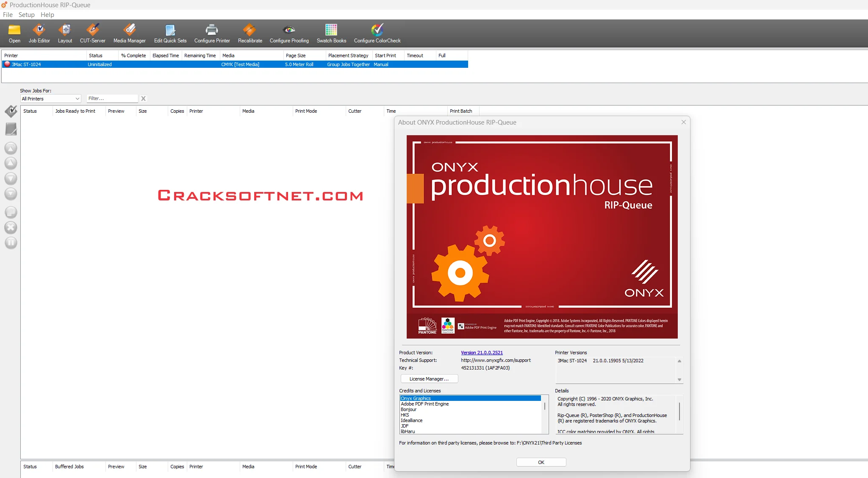
Task: Select HKS in Credits list
Action: click(x=405, y=415)
